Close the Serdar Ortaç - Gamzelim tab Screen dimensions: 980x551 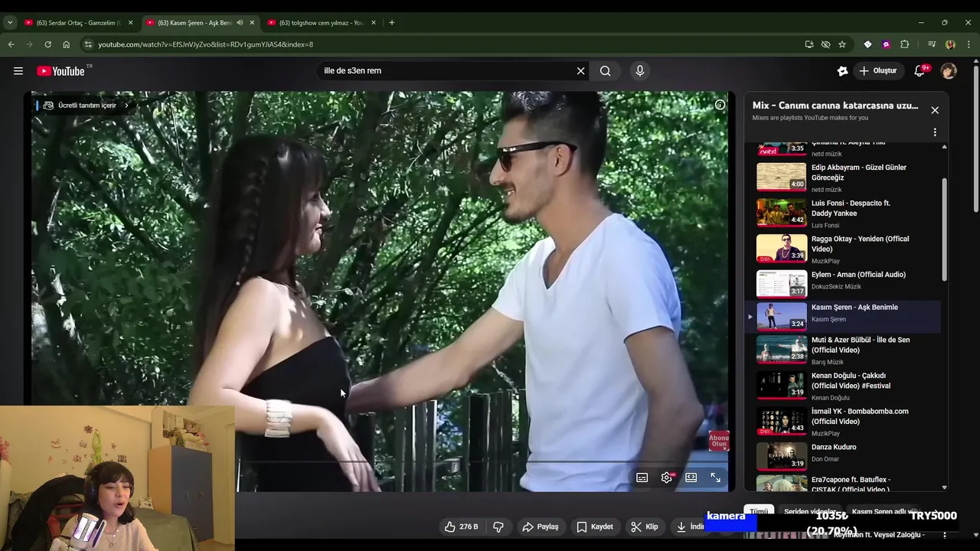pyautogui.click(x=130, y=23)
